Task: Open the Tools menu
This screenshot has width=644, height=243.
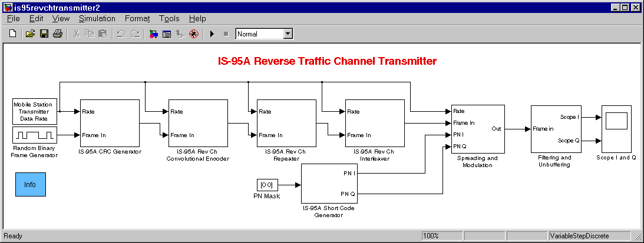Action: pyautogui.click(x=169, y=18)
